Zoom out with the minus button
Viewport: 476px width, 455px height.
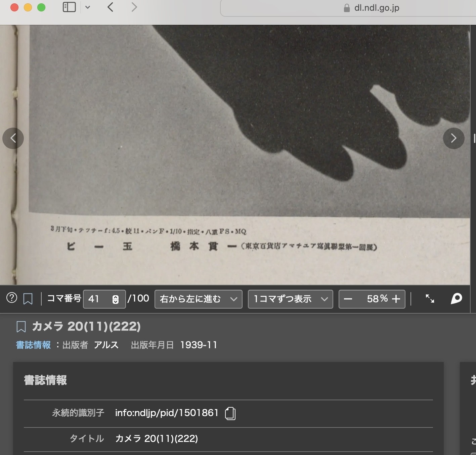point(348,299)
